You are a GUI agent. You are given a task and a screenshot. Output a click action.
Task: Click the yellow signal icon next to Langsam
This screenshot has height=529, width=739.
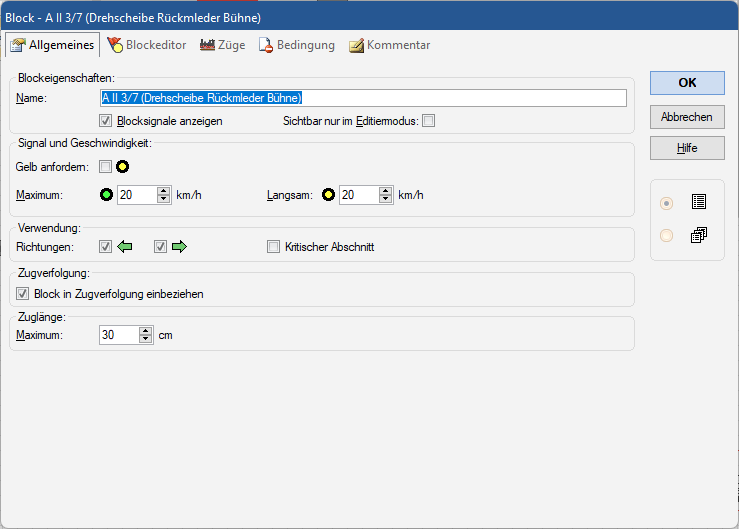(327, 195)
